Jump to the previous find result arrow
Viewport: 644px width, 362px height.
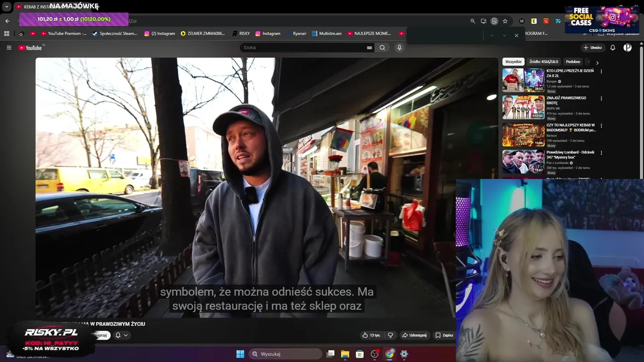(x=492, y=36)
